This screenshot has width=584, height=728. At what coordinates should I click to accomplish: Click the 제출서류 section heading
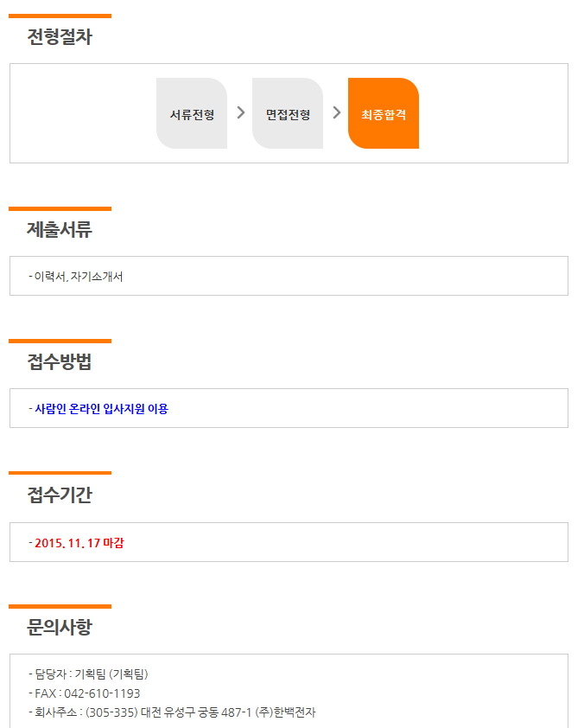pos(60,230)
